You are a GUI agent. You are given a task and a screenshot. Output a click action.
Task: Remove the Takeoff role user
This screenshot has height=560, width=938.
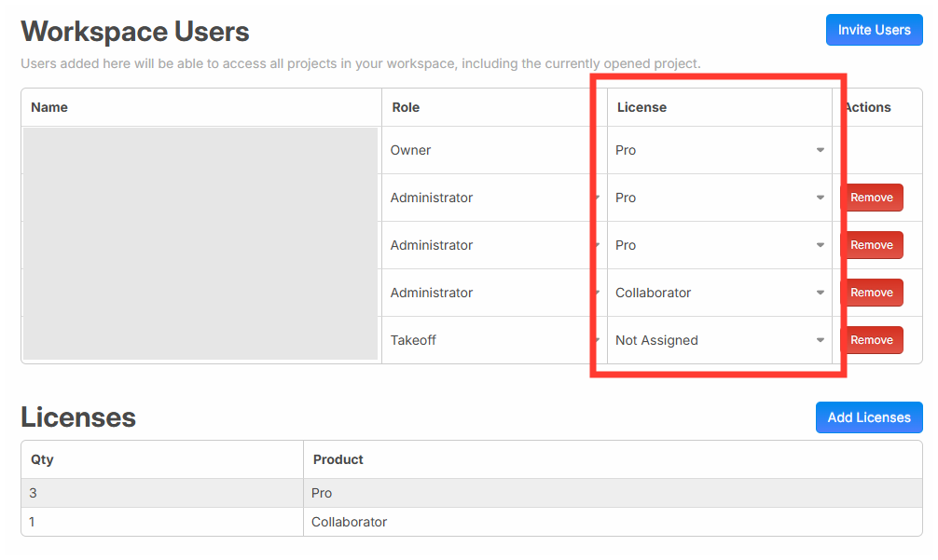[871, 340]
